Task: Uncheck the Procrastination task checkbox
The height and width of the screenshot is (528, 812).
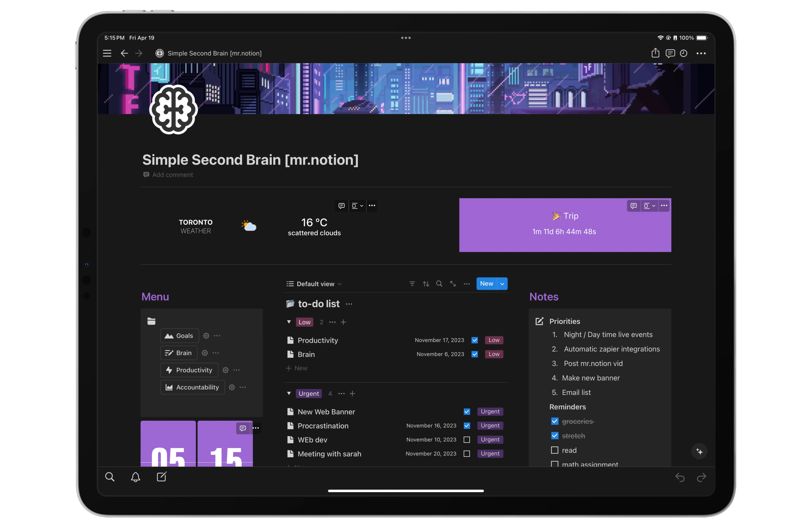Action: pyautogui.click(x=467, y=426)
